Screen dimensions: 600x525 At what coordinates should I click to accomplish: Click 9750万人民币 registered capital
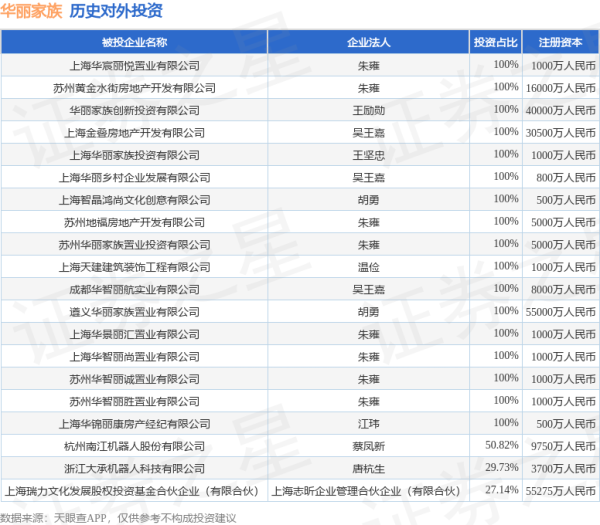pos(563,446)
